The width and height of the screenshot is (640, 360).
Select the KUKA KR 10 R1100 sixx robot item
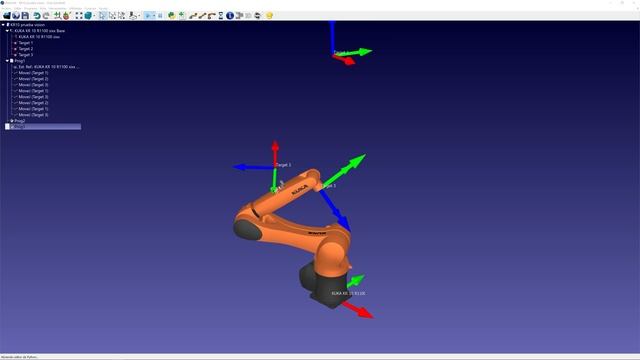[x=39, y=37]
